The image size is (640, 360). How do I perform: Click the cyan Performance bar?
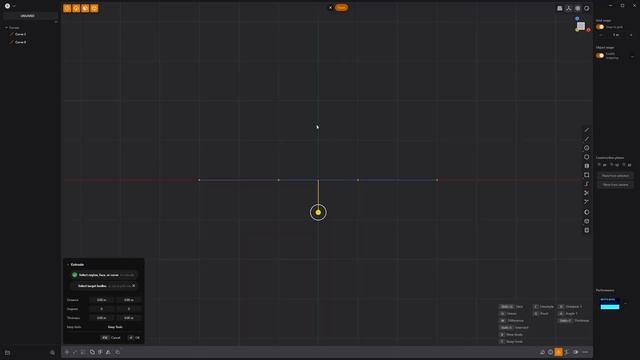click(610, 307)
